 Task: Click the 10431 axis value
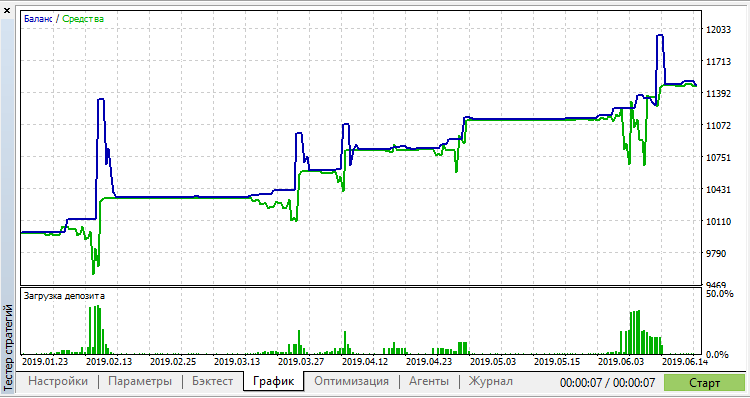[718, 189]
